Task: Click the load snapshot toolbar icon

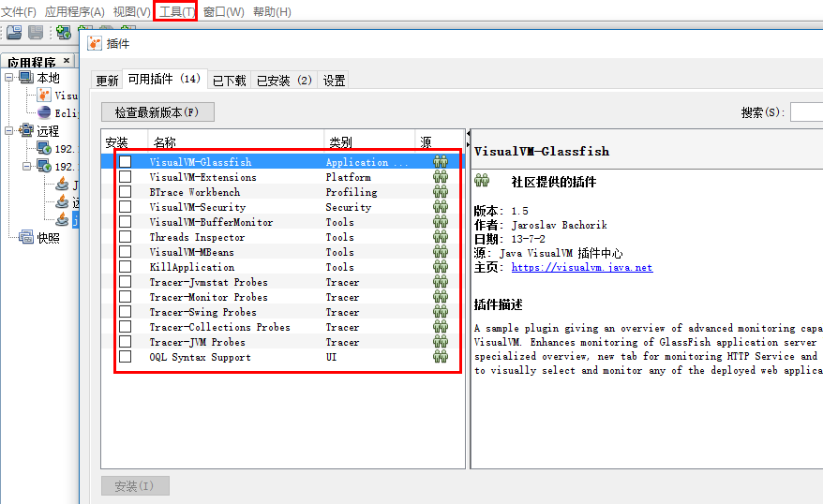Action: pos(15,33)
